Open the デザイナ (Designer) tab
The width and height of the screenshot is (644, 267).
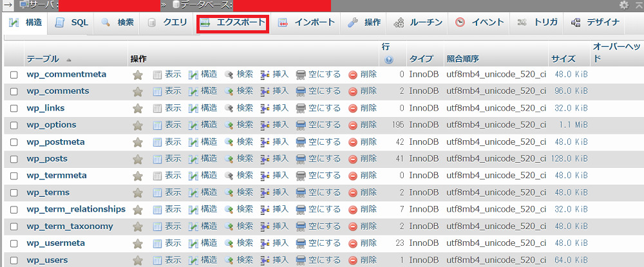[x=594, y=23]
